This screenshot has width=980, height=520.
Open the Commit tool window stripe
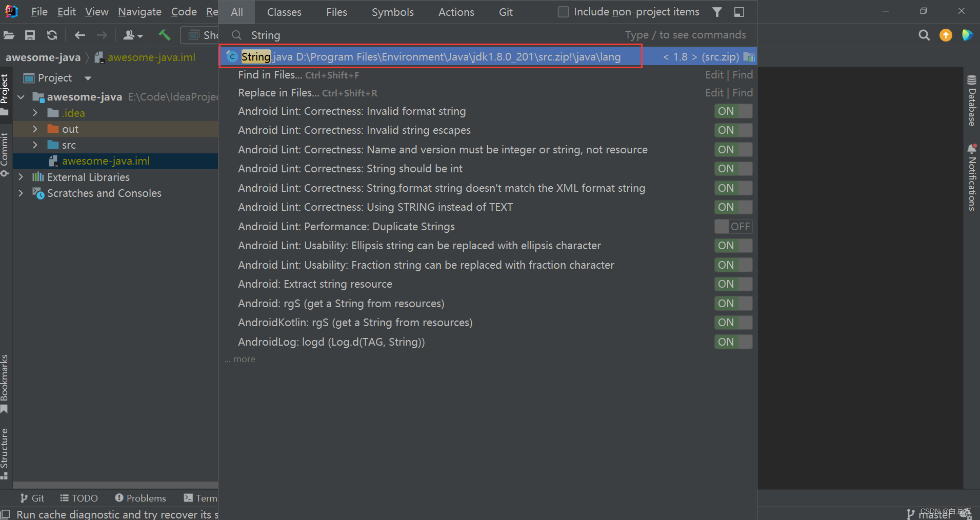5,154
